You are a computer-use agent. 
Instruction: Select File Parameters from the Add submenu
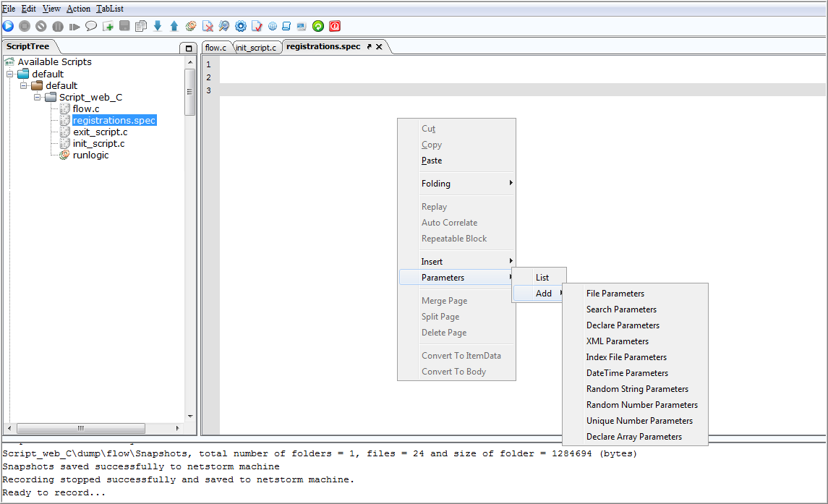coord(615,293)
